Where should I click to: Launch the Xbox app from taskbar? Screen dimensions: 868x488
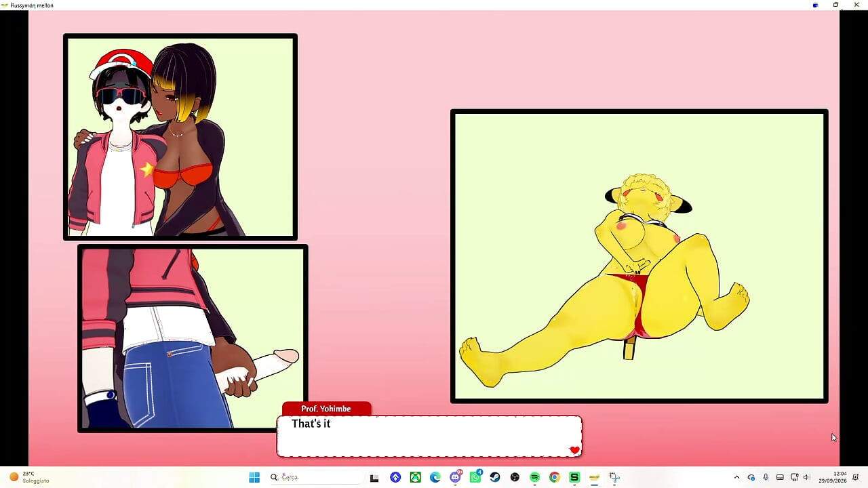click(x=415, y=477)
